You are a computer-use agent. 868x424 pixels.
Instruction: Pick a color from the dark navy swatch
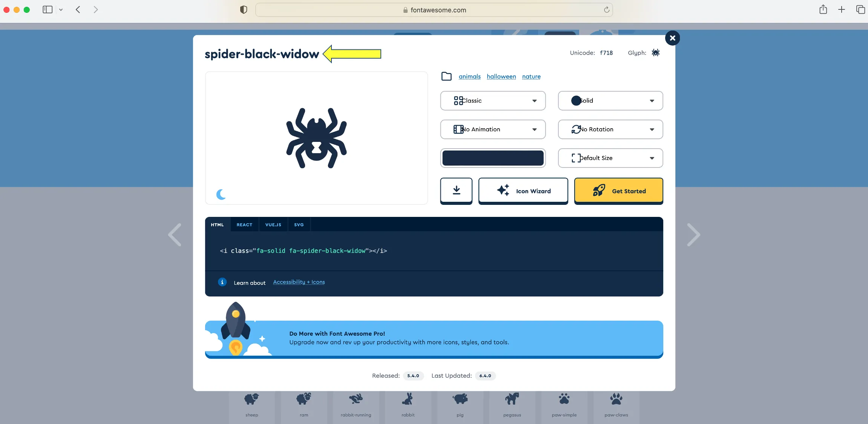coord(493,158)
